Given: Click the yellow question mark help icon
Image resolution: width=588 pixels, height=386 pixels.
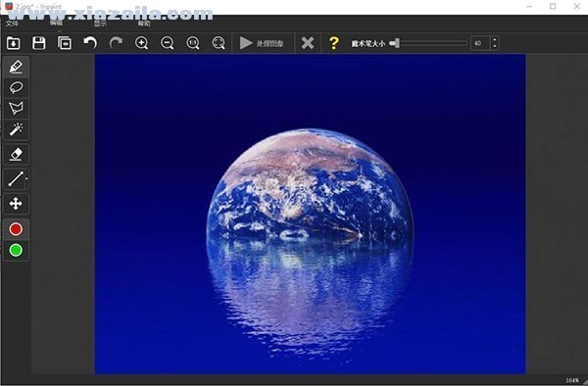Looking at the screenshot, I should [x=334, y=43].
